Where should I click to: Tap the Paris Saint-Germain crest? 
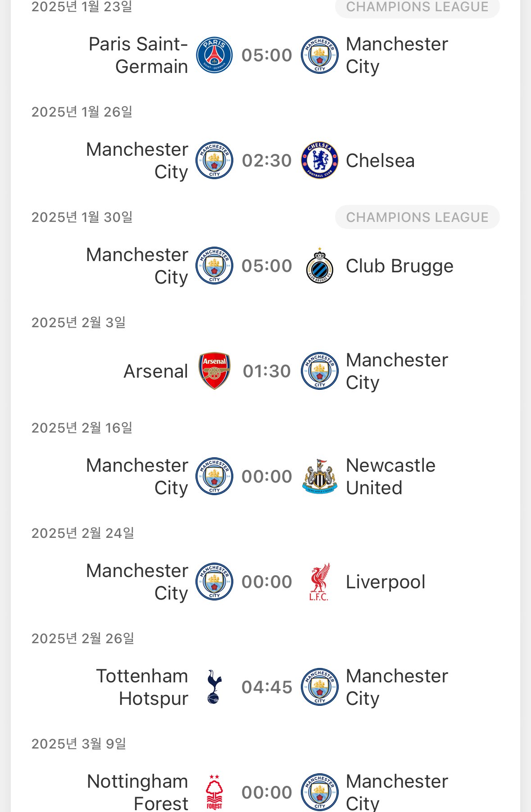(x=214, y=55)
